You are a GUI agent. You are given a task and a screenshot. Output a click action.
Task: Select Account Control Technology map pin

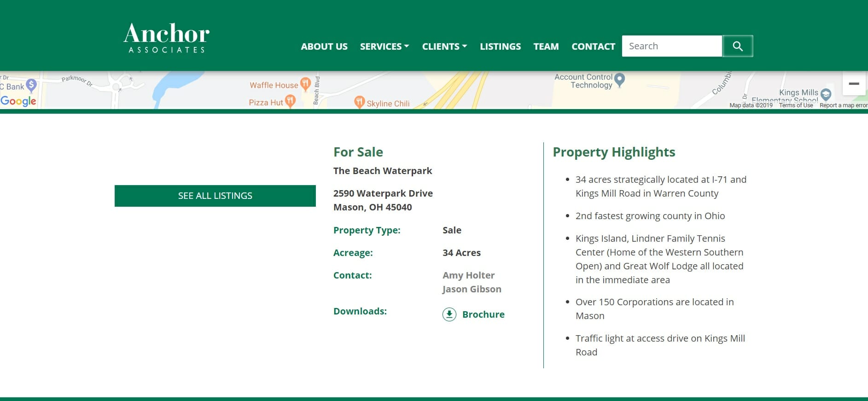(x=620, y=79)
